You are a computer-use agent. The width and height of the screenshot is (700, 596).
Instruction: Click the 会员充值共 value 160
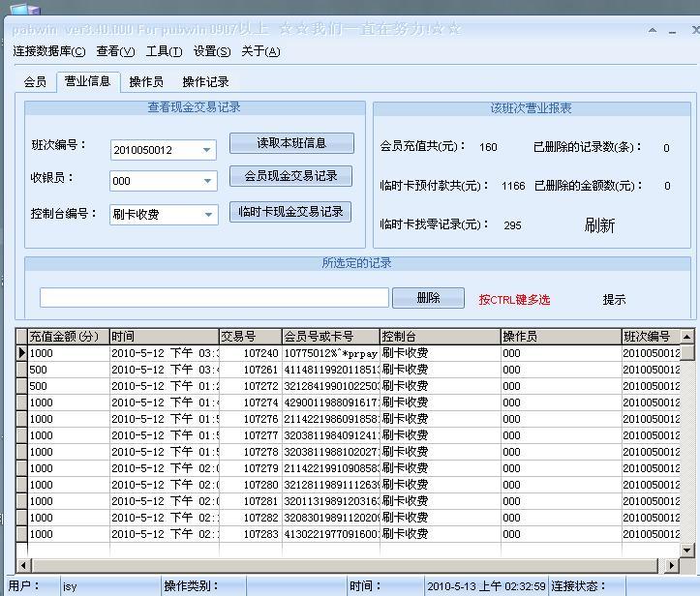pos(488,147)
